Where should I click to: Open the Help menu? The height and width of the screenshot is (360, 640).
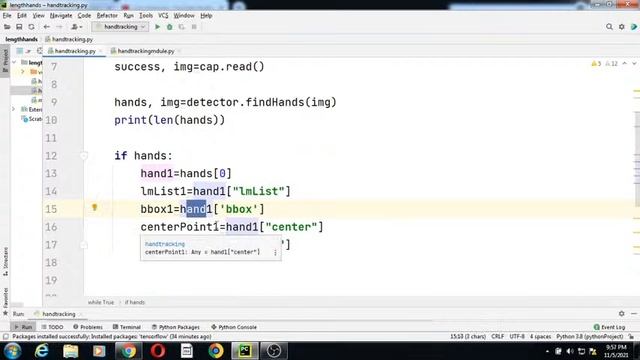pyautogui.click(x=206, y=16)
